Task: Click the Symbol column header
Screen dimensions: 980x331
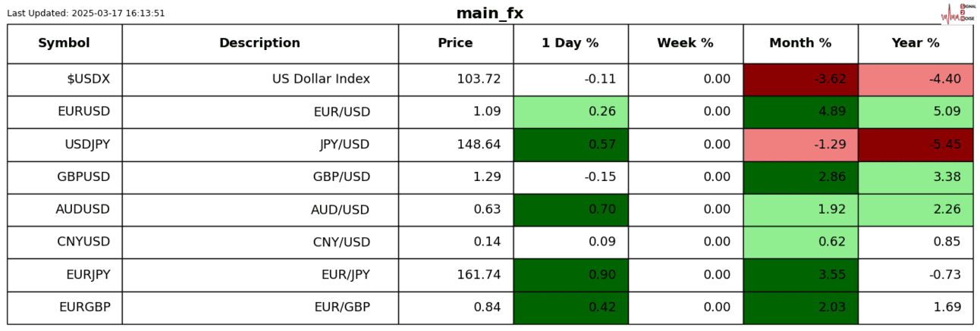Action: pyautogui.click(x=64, y=44)
